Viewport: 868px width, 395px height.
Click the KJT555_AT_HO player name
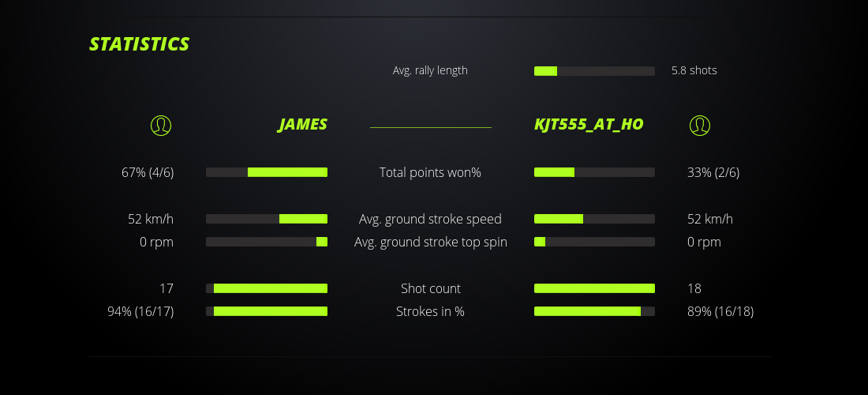589,125
